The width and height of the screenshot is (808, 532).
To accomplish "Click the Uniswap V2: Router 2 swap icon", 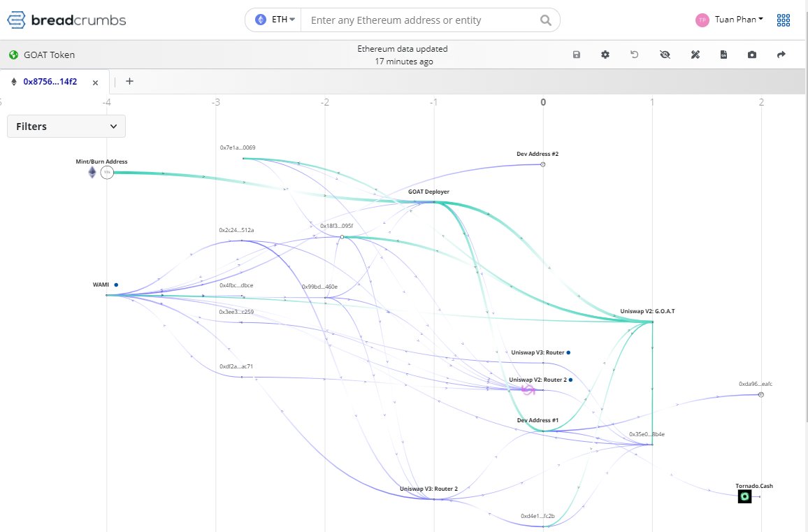I will coord(528,389).
